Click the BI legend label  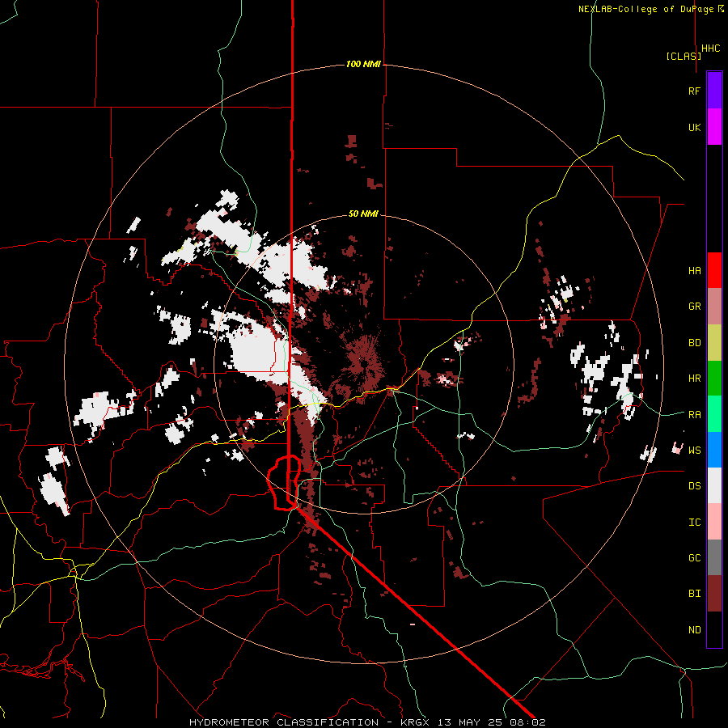coord(694,594)
